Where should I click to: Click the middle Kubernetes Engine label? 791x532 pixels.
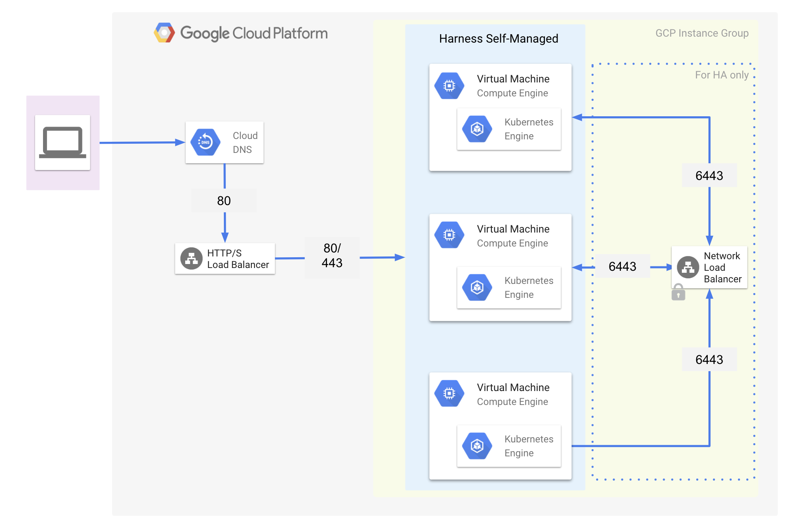pyautogui.click(x=529, y=288)
